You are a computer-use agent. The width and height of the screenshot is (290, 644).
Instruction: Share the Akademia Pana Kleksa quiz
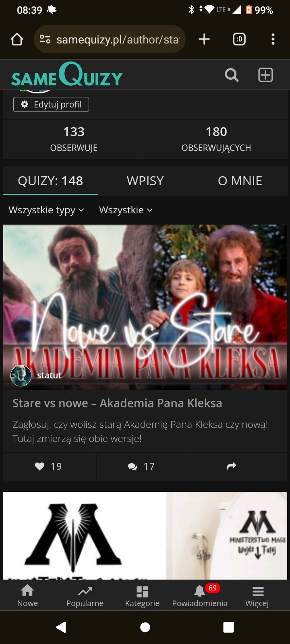pos(232,466)
